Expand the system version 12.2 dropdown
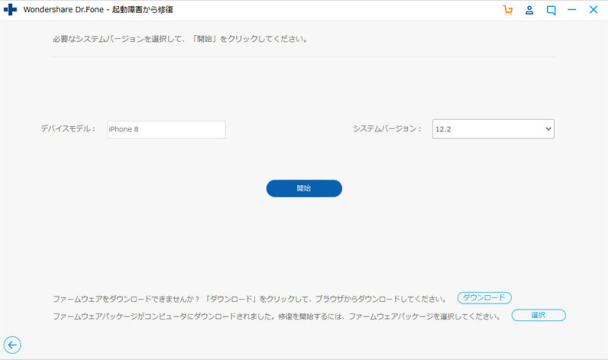Screen dimensions: 608x360 tap(493, 129)
